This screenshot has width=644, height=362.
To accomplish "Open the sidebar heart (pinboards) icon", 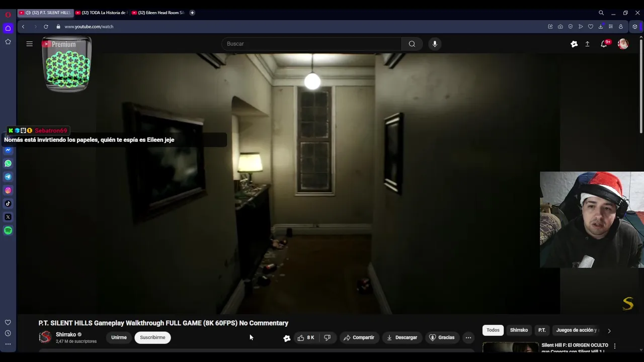I will [8, 322].
